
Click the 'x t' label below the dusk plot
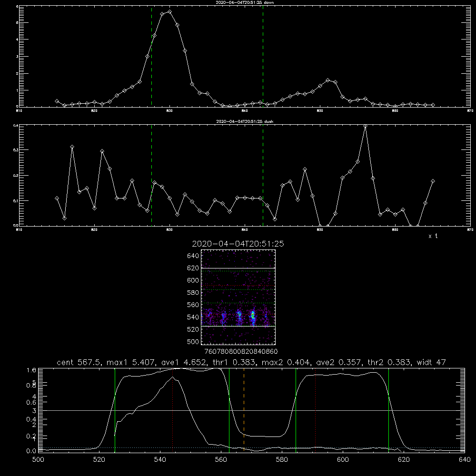click(x=433, y=236)
